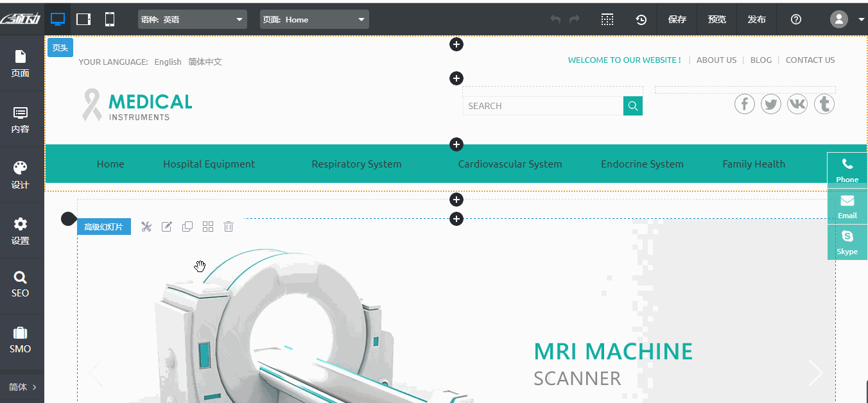Select Hospital Equipment in navigation menu

(209, 164)
